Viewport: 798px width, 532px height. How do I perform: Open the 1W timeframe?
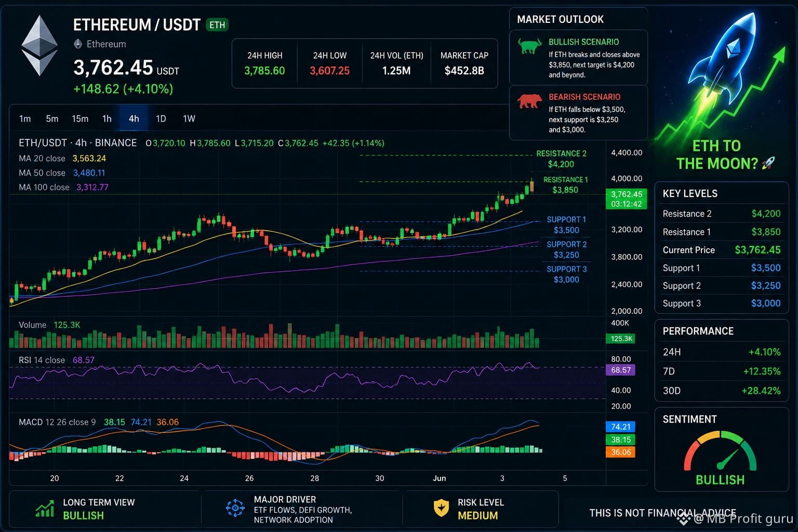click(x=189, y=118)
